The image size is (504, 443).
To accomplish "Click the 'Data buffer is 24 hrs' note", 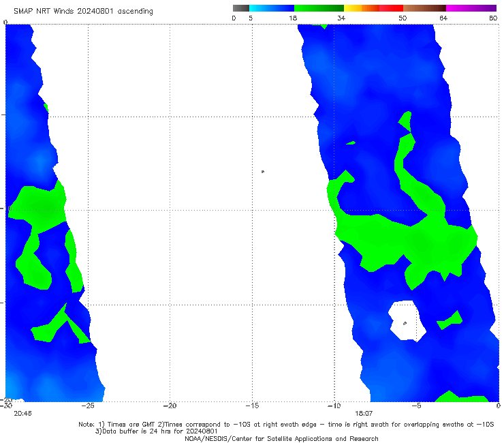I will [x=157, y=431].
